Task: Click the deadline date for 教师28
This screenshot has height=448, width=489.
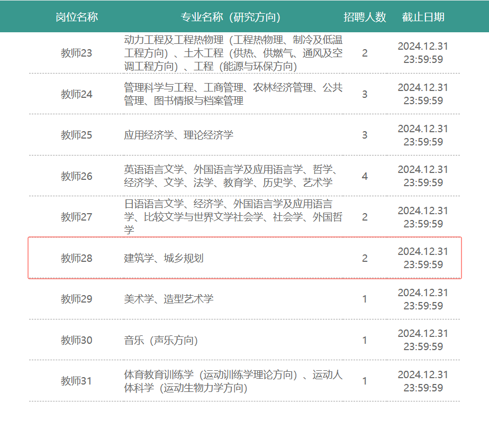Action: tap(423, 258)
